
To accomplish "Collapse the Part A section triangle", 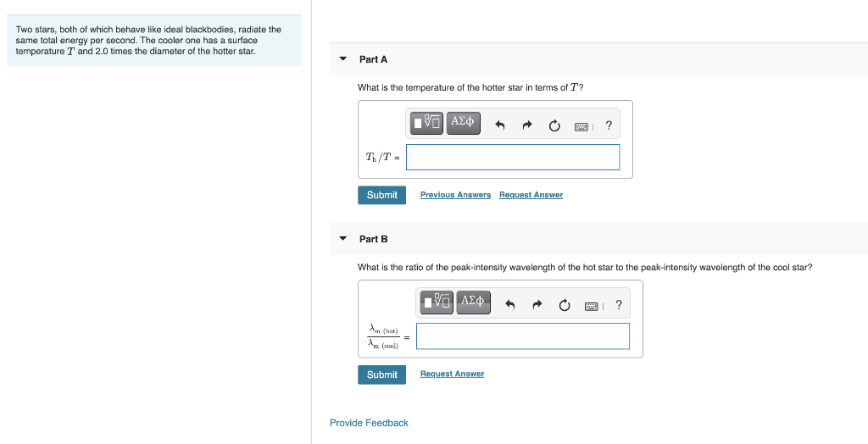I will point(342,59).
